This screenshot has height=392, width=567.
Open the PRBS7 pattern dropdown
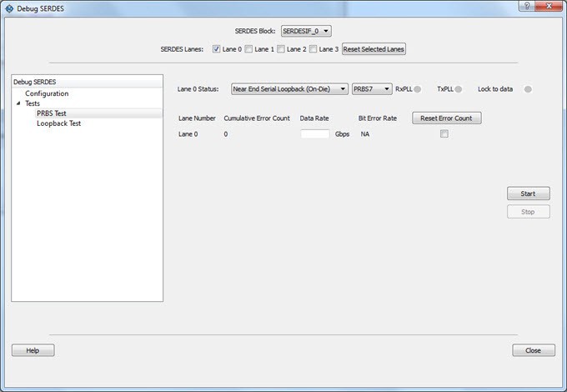[371, 89]
